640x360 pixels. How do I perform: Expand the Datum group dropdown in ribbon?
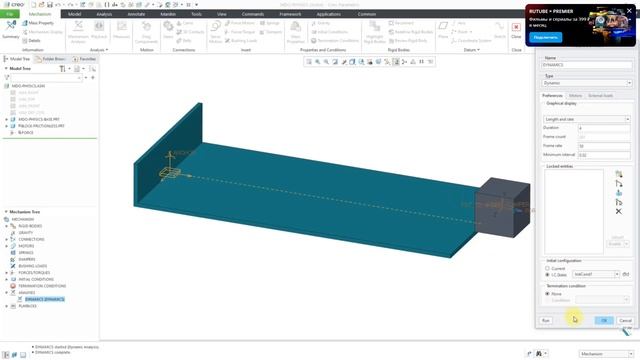pyautogui.click(x=471, y=50)
